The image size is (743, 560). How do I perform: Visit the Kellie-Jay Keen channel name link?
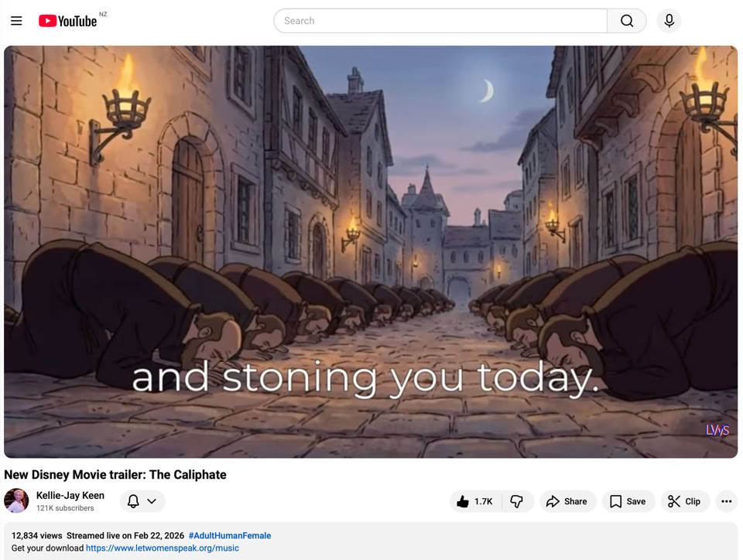(x=70, y=495)
